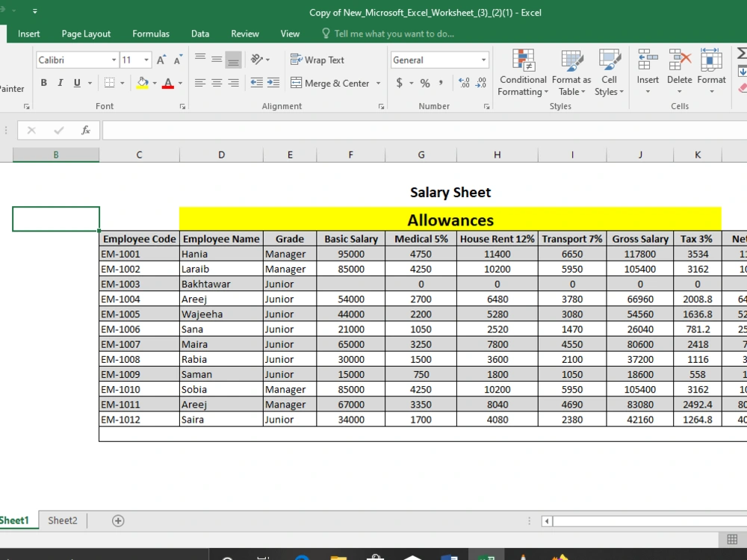Apply Comma Style
Image resolution: width=747 pixels, height=560 pixels.
441,83
